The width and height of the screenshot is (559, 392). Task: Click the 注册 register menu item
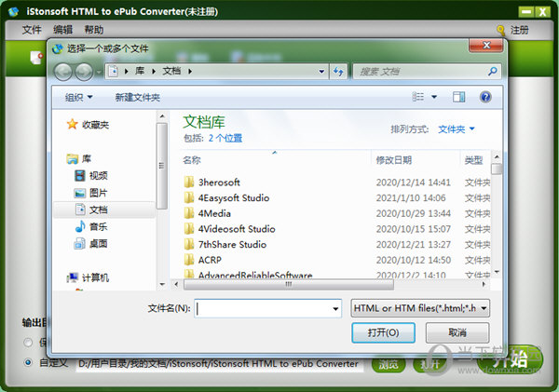pyautogui.click(x=519, y=30)
